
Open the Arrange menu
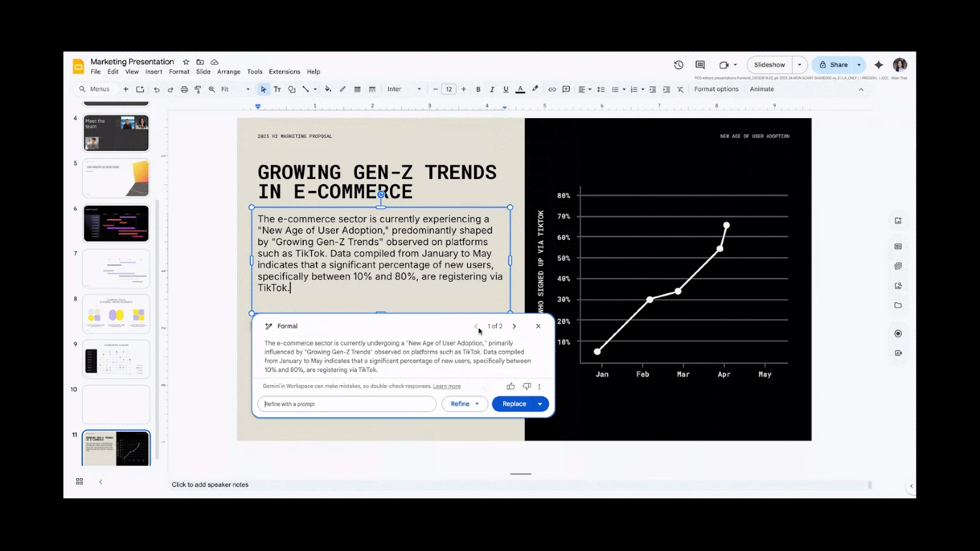(228, 72)
